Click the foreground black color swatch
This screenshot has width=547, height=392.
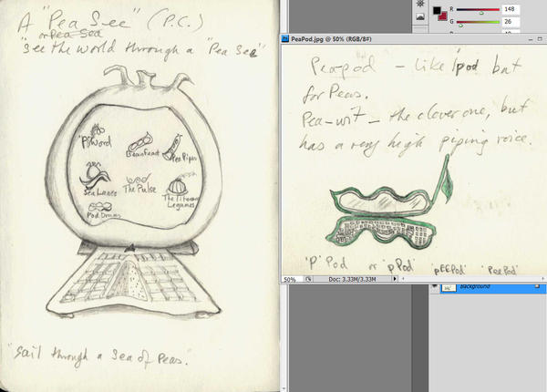(437, 10)
